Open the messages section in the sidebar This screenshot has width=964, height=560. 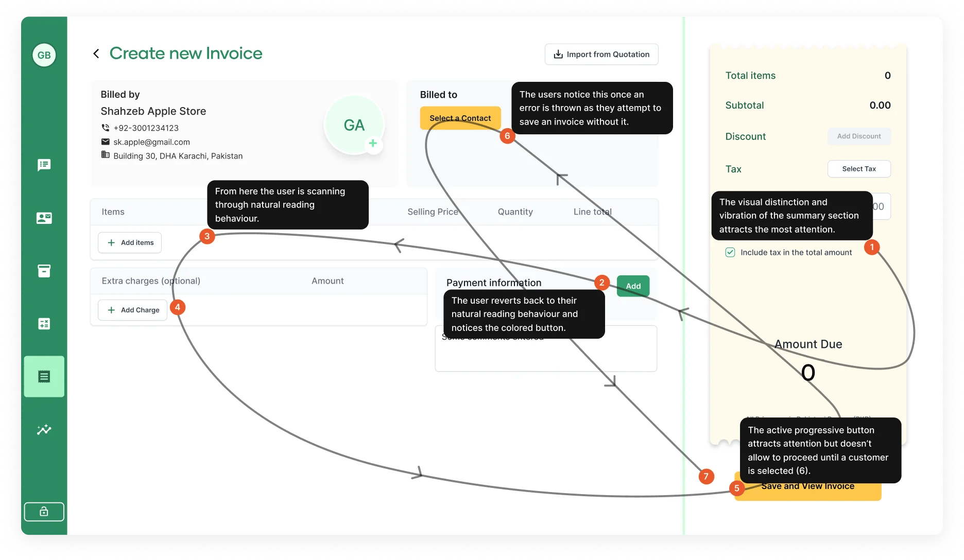coord(44,165)
